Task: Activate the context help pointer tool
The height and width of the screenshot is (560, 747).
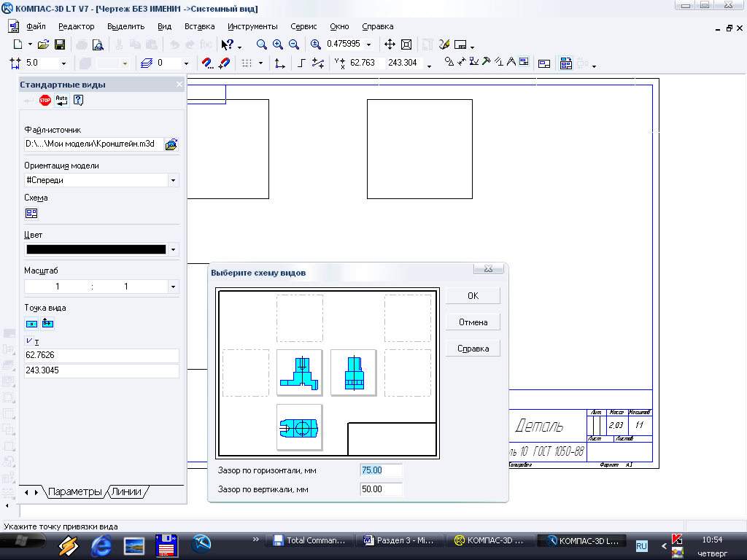Action: (x=228, y=44)
